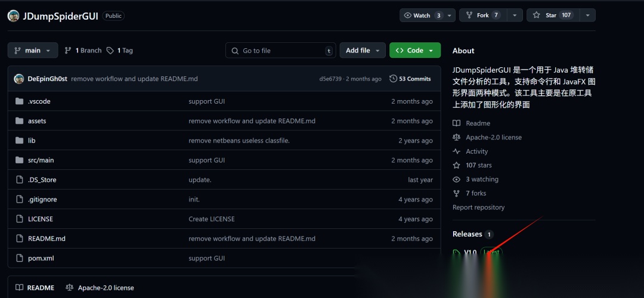Click the book icon in the README tab
Screen dimensions: 644x298
pos(19,288)
